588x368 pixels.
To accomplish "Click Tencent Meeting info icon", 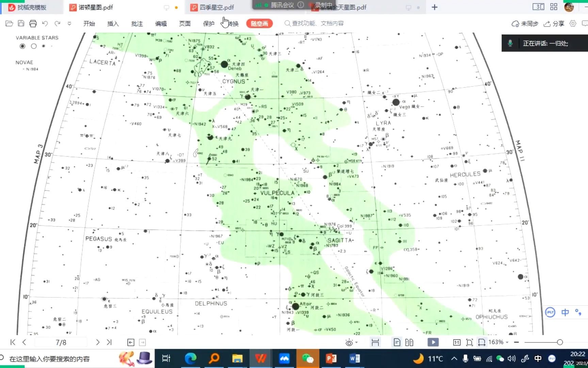I will click(x=300, y=5).
